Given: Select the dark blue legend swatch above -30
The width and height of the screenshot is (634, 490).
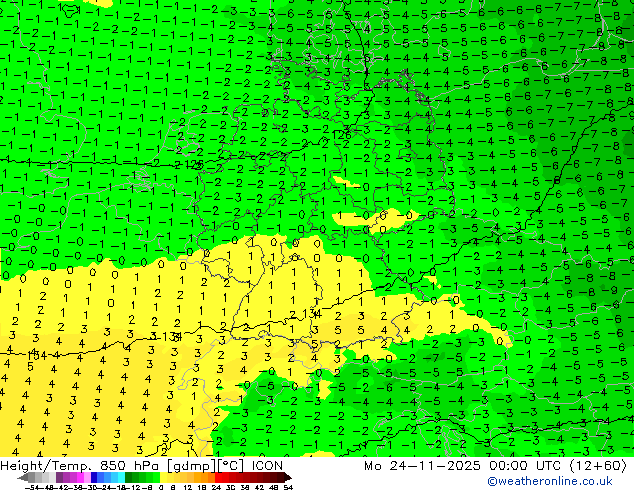Looking at the screenshot, I should click(94, 477).
